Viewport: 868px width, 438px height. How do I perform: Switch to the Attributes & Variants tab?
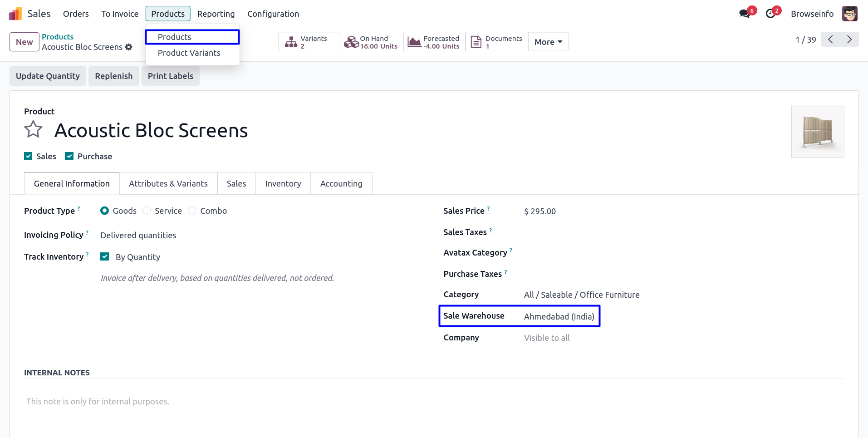pyautogui.click(x=168, y=183)
